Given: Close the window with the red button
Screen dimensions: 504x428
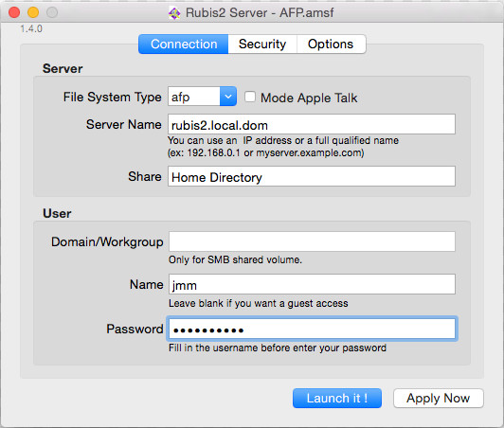Looking at the screenshot, I should (x=14, y=13).
